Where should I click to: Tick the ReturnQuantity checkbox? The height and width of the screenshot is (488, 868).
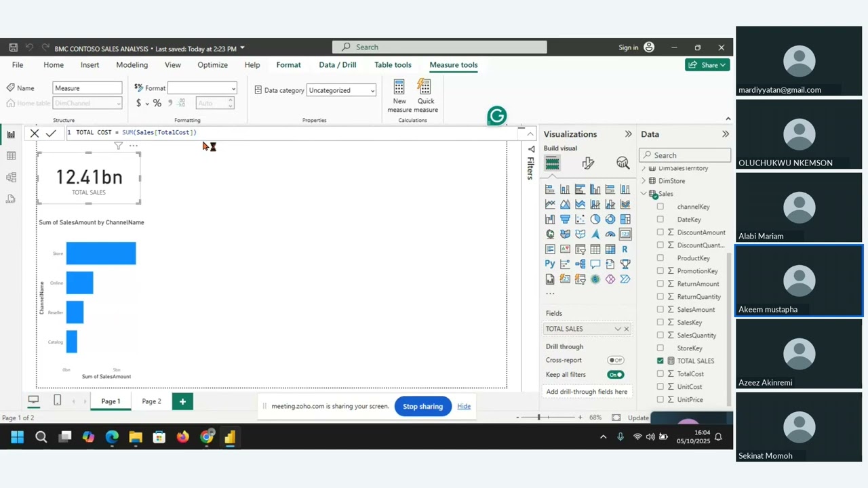click(x=660, y=297)
